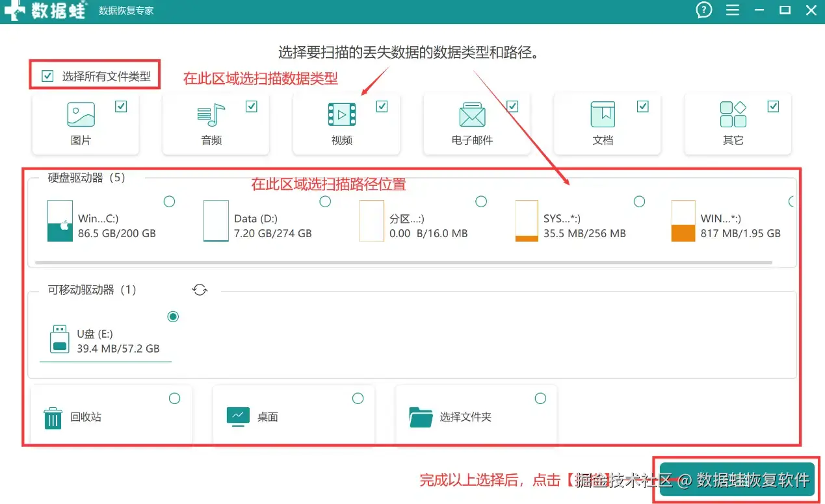The image size is (825, 504).
Task: Click the 817 MB/1.95 GB text
Action: click(740, 233)
